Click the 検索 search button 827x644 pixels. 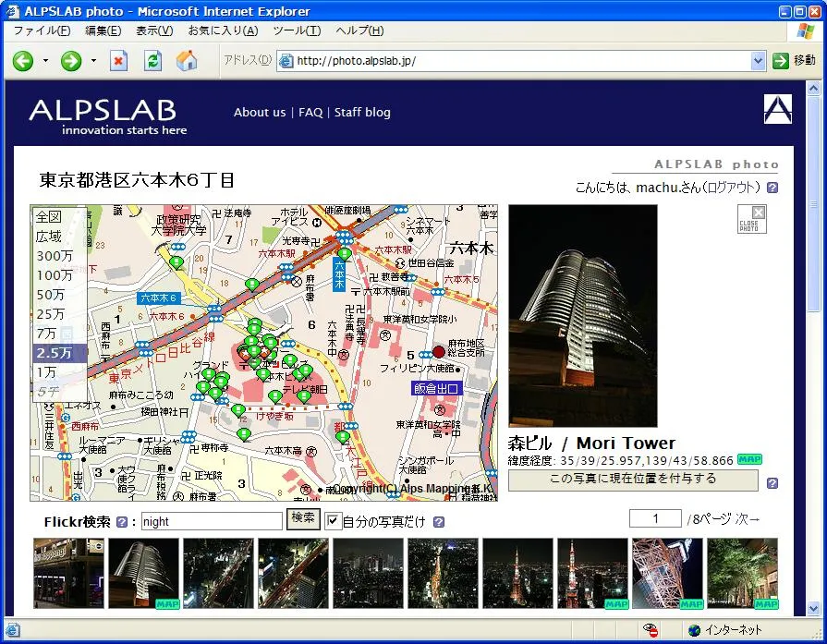coord(303,518)
